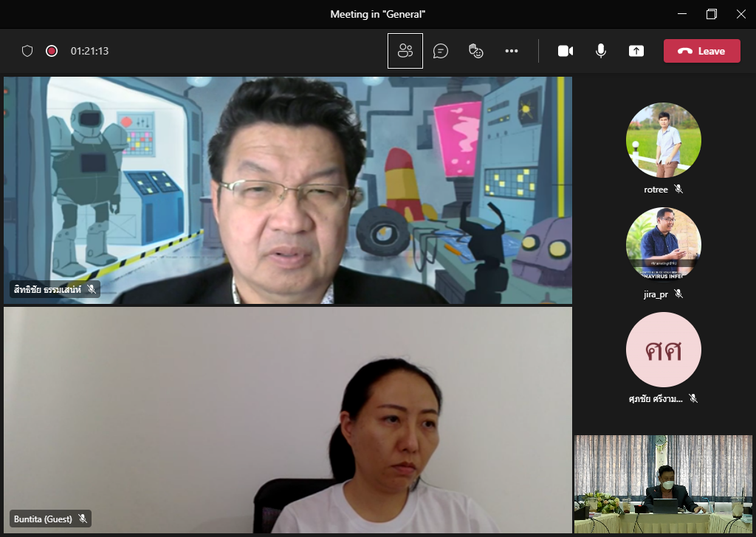This screenshot has width=756, height=537.
Task: Open the meeting chat conversation
Action: (441, 51)
